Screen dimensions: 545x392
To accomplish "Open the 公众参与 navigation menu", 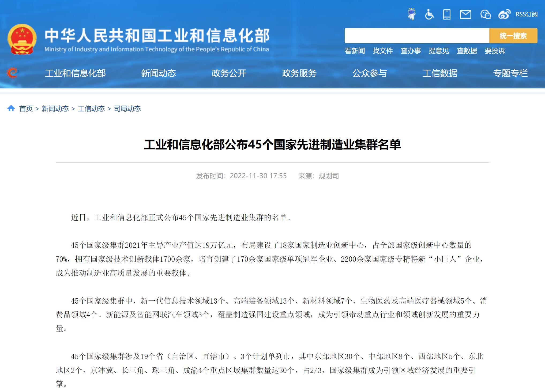I will 370,73.
